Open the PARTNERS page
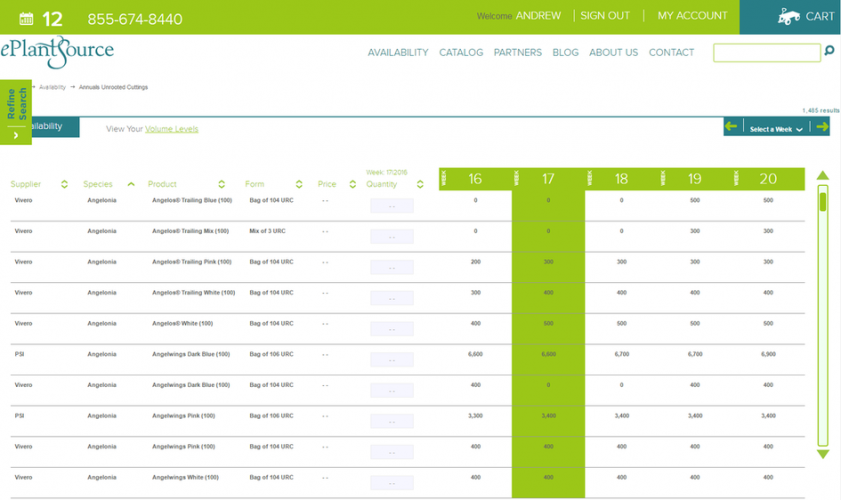 coord(518,53)
